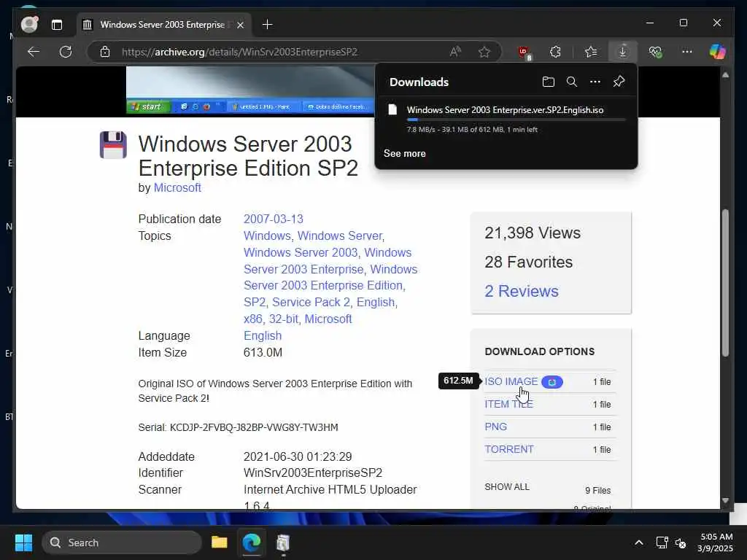Click the taskbar Search box
Image resolution: width=747 pixels, height=560 pixels.
(x=122, y=542)
